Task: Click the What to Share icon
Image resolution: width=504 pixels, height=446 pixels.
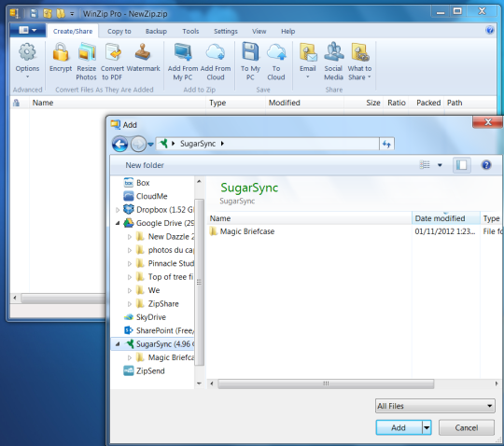Action: coord(360,52)
